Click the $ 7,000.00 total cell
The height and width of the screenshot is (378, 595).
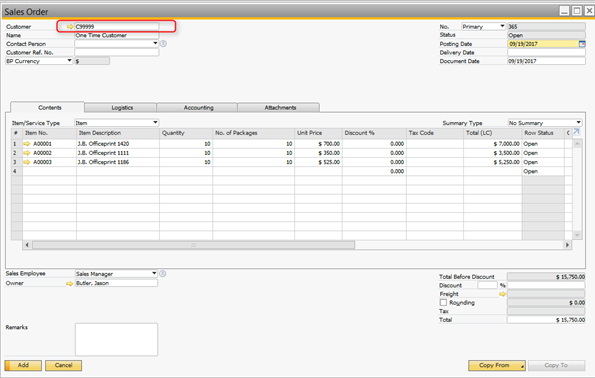[x=493, y=144]
